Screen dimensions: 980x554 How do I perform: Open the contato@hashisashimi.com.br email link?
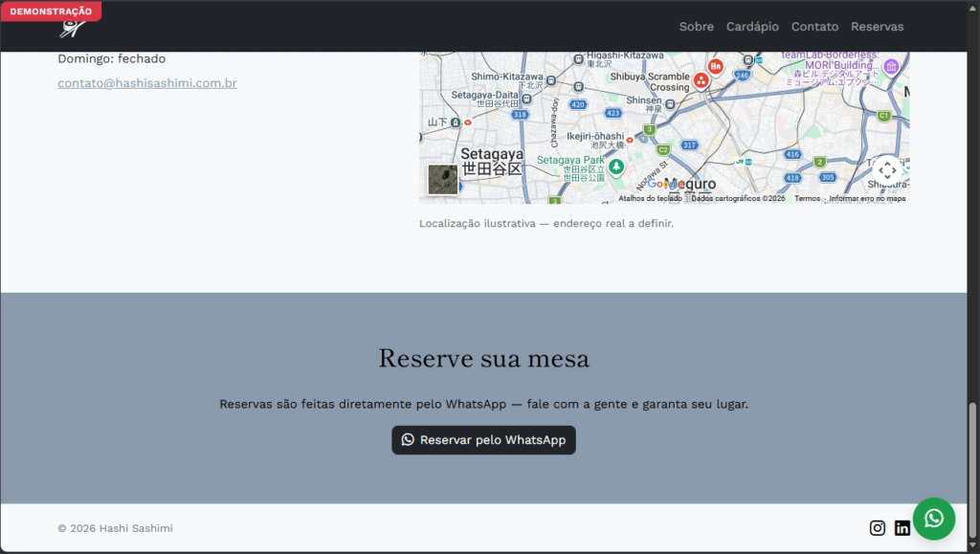click(x=147, y=83)
